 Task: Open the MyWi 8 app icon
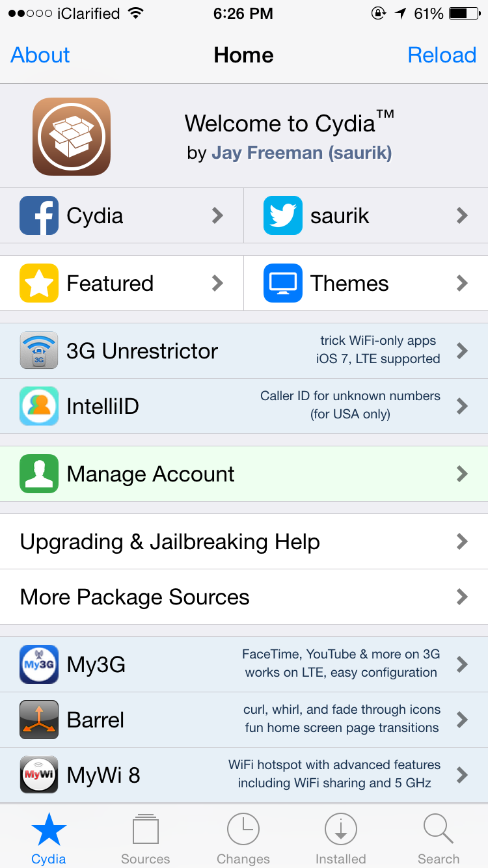pyautogui.click(x=39, y=774)
